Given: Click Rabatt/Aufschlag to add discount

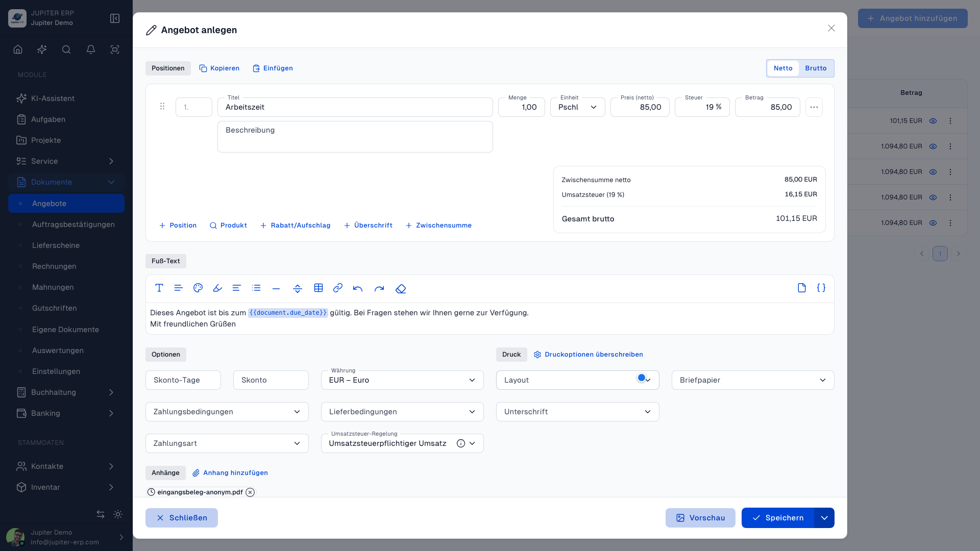Looking at the screenshot, I should [x=295, y=226].
